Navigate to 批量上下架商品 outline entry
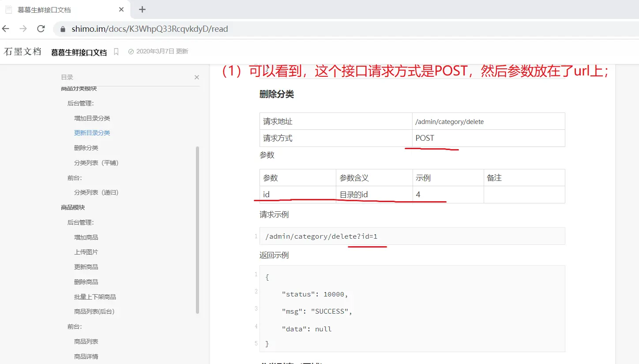This screenshot has width=639, height=364. click(x=95, y=297)
